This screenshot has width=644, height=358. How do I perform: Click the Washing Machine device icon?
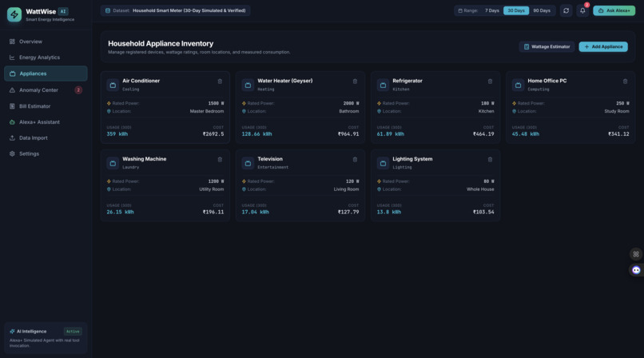point(113,163)
